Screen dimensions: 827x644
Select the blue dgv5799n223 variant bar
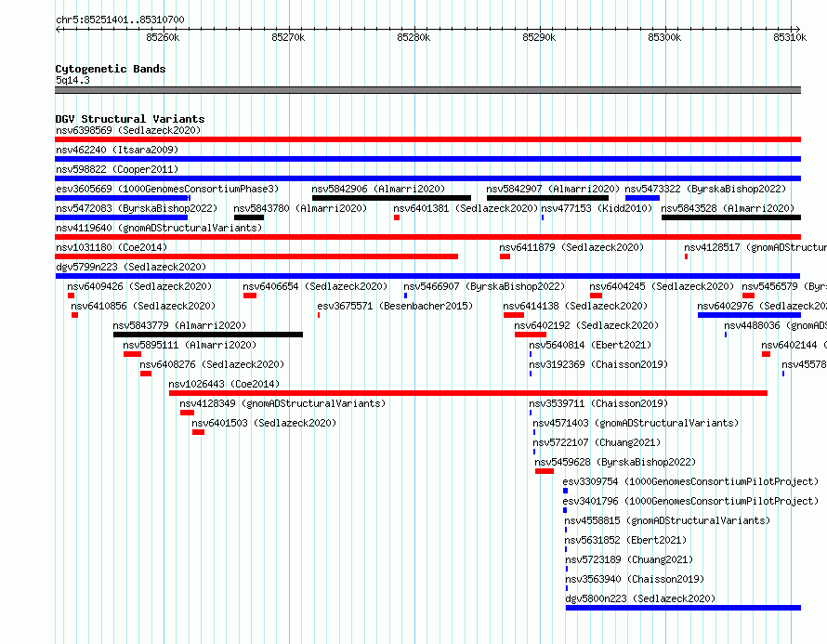point(427,276)
